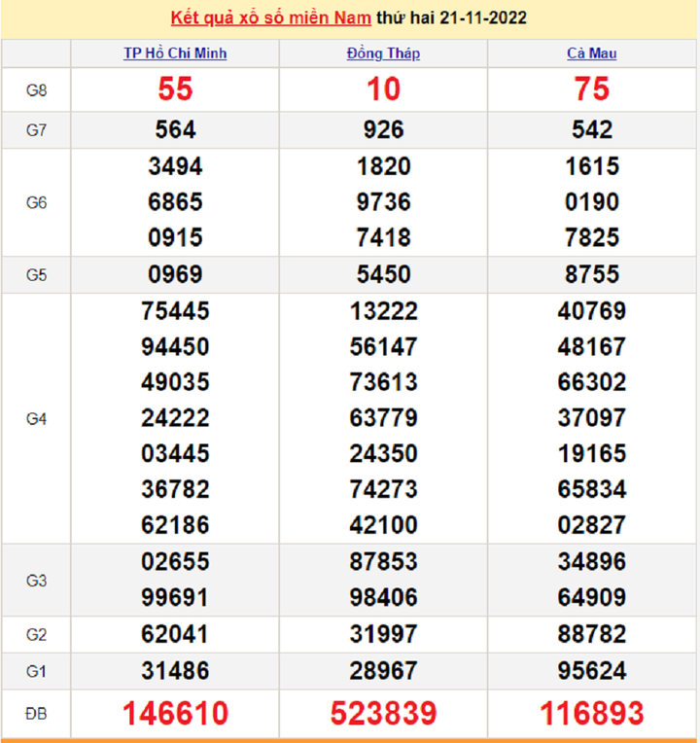Select the red G8 number 10

tap(383, 89)
